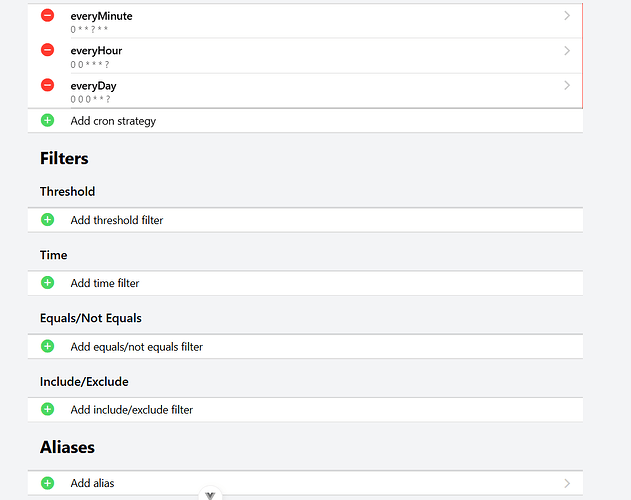Select Add cron strategy text
This screenshot has height=500, width=631.
[113, 121]
